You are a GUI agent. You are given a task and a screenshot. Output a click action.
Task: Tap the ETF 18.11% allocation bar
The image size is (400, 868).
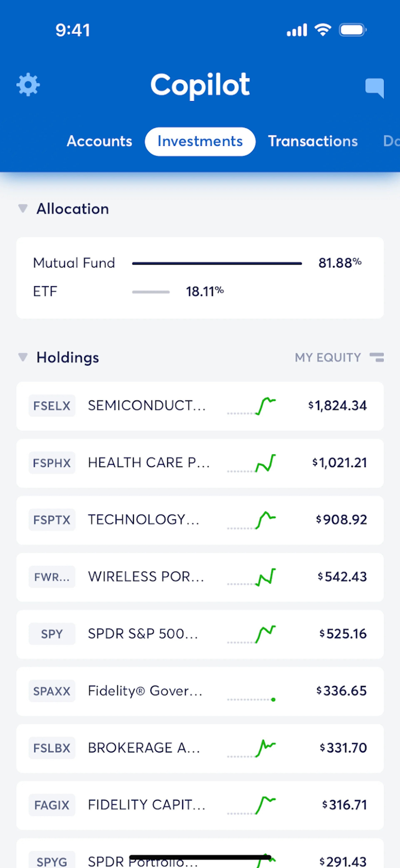151,292
